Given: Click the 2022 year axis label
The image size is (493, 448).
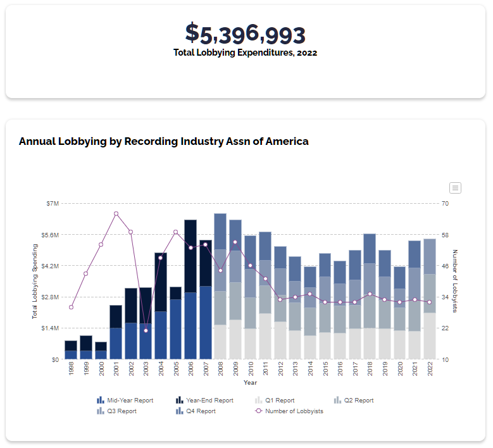Looking at the screenshot, I should (x=430, y=369).
